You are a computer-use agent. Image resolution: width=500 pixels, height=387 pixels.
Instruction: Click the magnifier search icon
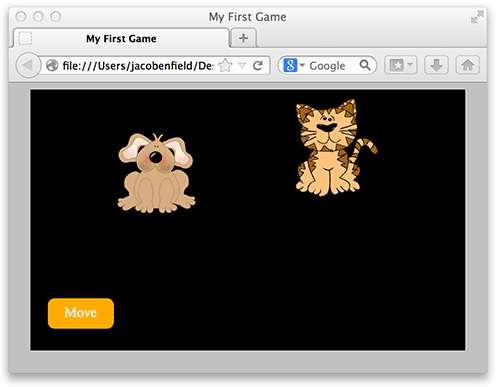coord(365,65)
